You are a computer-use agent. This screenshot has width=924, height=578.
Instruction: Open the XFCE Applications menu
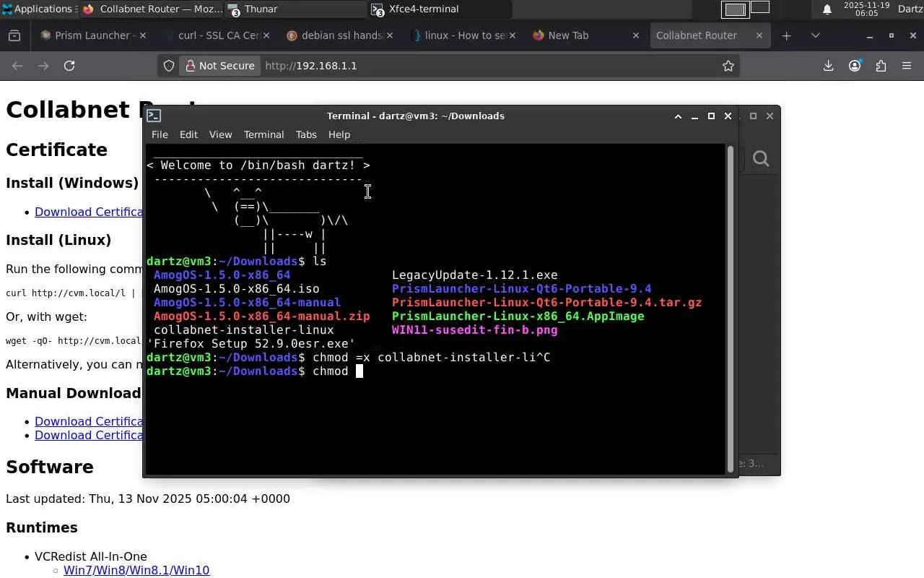click(38, 9)
